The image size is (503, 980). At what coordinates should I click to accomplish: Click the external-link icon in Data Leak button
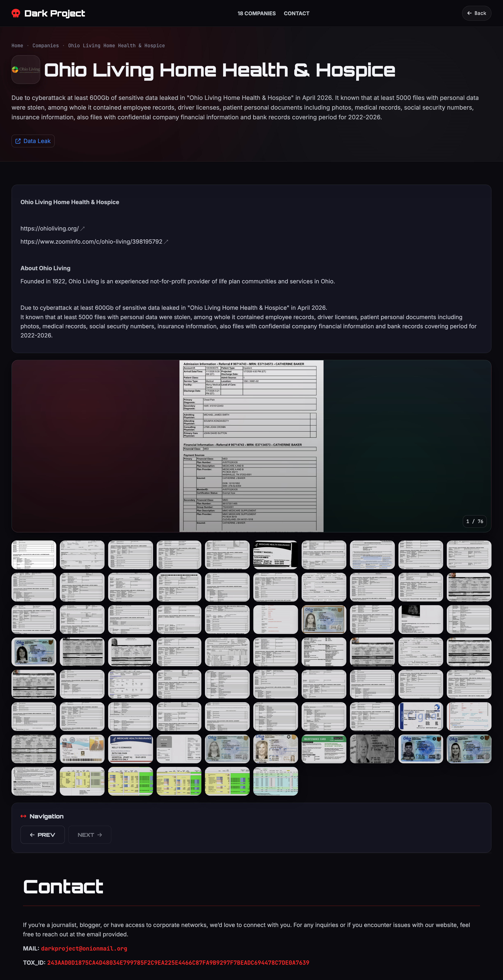point(18,141)
